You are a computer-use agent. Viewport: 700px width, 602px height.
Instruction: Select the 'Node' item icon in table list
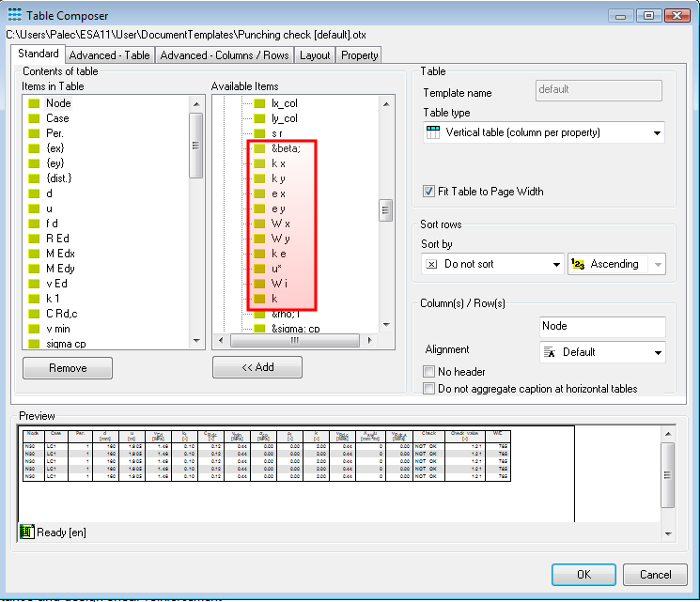[x=34, y=103]
